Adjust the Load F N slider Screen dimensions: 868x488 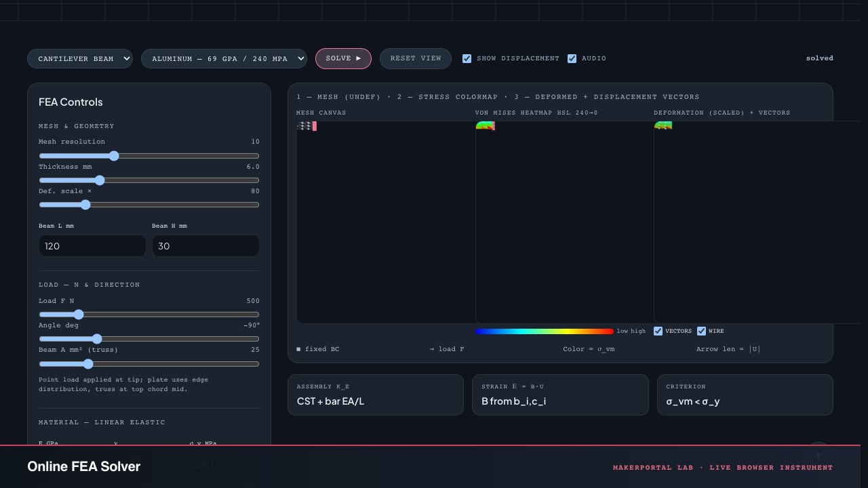coord(149,314)
